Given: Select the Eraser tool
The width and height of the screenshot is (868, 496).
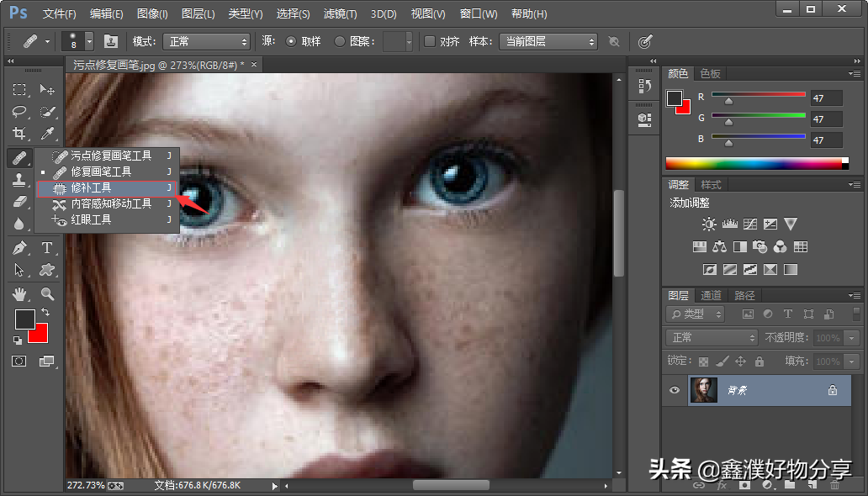Looking at the screenshot, I should point(19,202).
